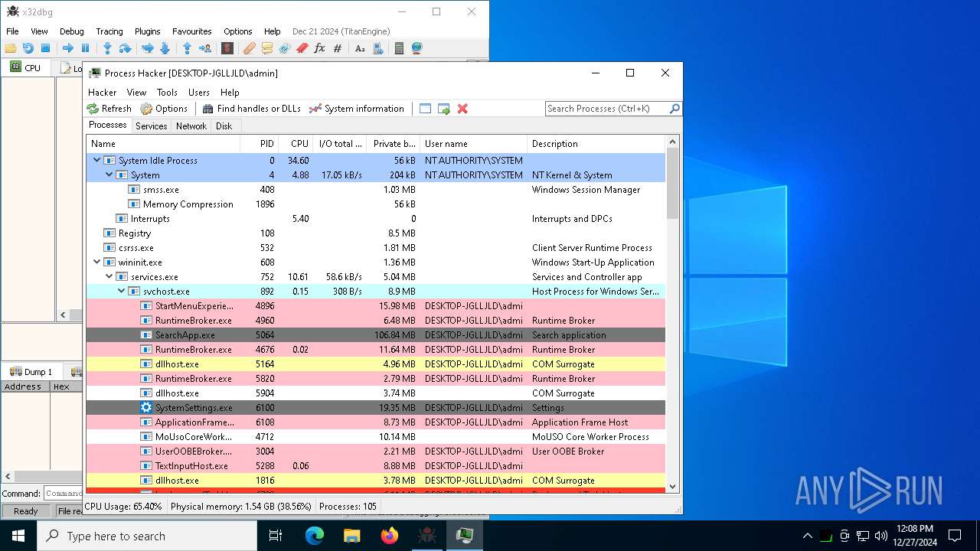Click Find window icon in Process Hacker
Screen dimensions: 980x551
[426, 109]
